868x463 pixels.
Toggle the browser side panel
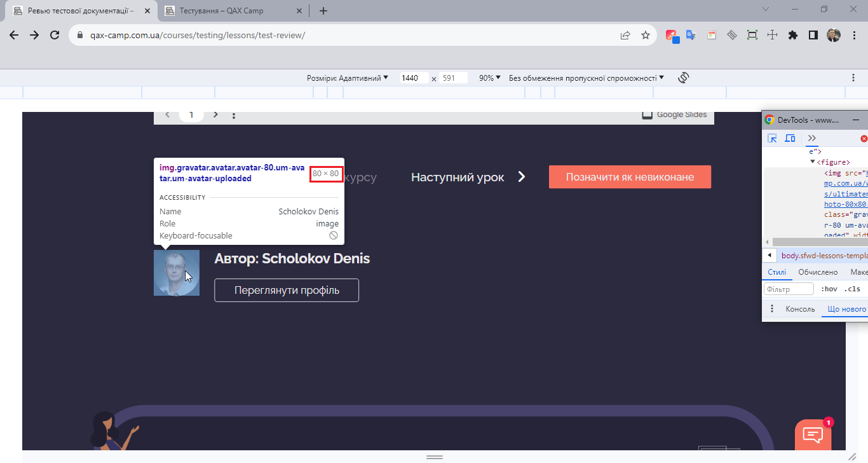pyautogui.click(x=813, y=36)
